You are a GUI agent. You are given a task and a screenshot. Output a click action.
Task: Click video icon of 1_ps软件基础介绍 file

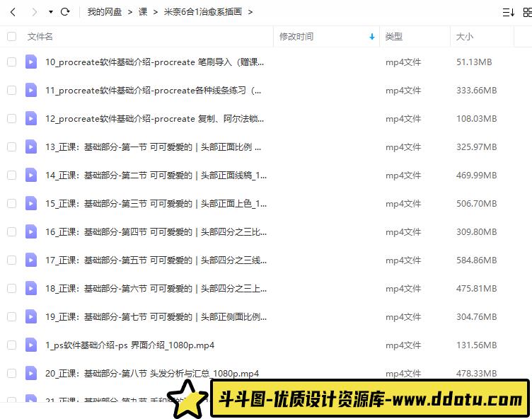(x=31, y=345)
